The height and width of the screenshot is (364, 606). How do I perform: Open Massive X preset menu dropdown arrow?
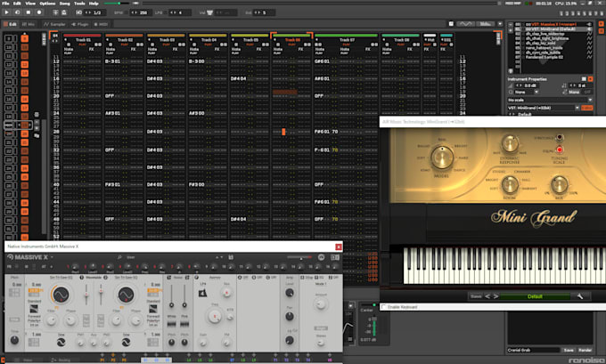point(52,257)
